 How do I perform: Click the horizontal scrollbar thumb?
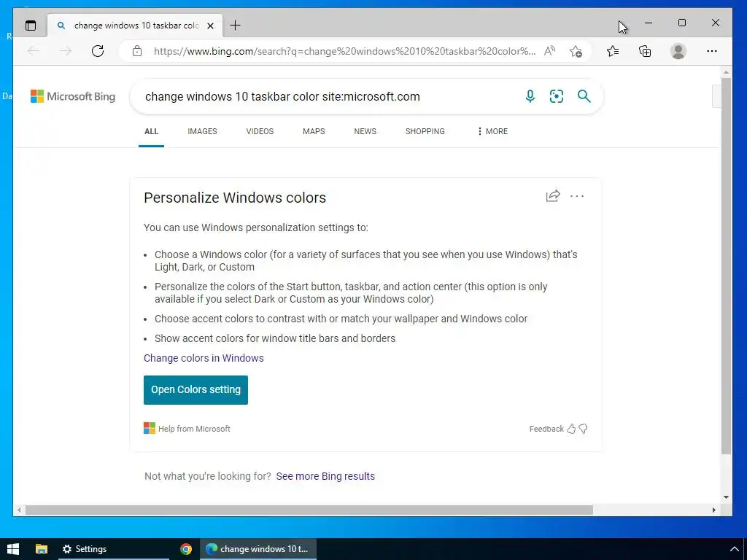point(309,510)
